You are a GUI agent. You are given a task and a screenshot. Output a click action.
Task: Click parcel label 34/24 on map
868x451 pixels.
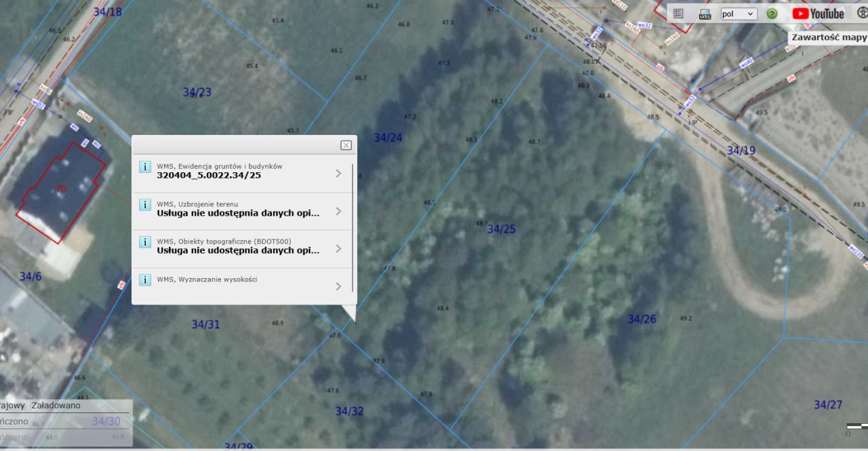pyautogui.click(x=388, y=138)
